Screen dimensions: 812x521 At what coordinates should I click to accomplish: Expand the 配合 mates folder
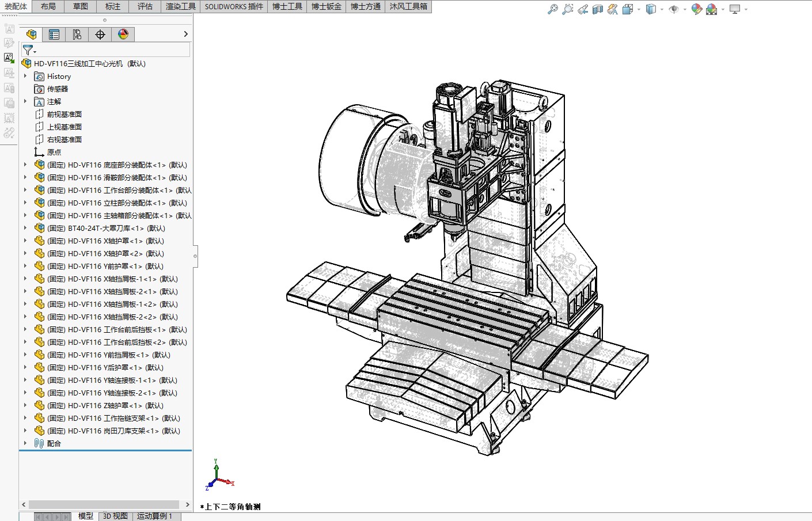click(25, 443)
